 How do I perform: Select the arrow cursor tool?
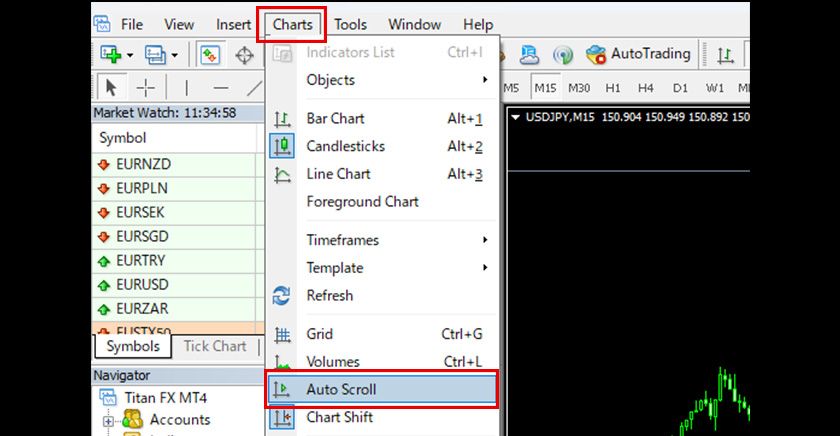pos(112,87)
